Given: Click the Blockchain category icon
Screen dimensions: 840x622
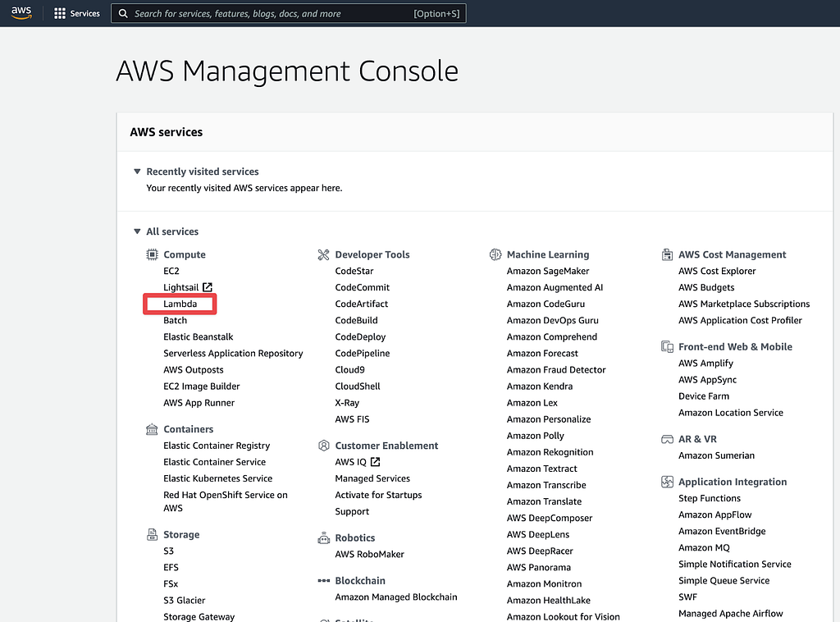Looking at the screenshot, I should pos(323,580).
